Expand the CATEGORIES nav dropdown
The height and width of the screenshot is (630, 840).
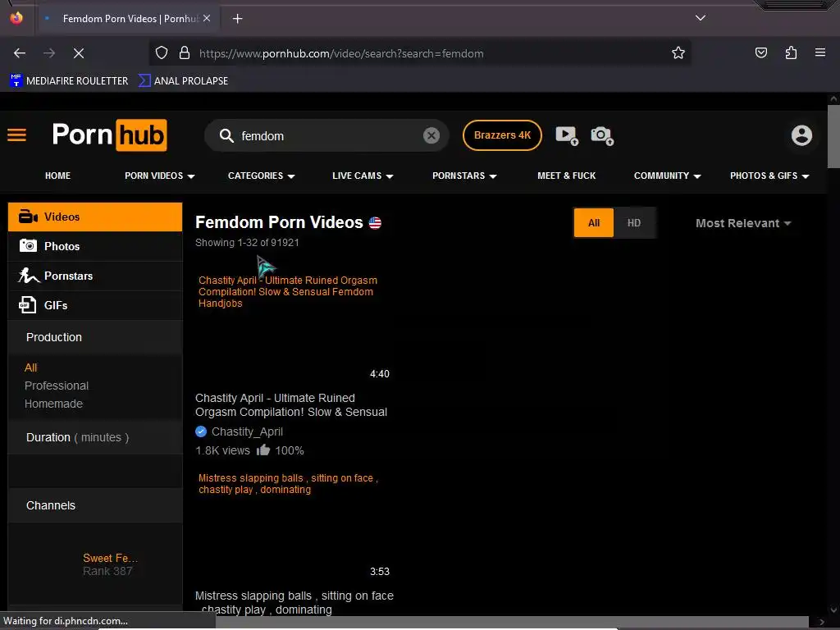point(262,176)
